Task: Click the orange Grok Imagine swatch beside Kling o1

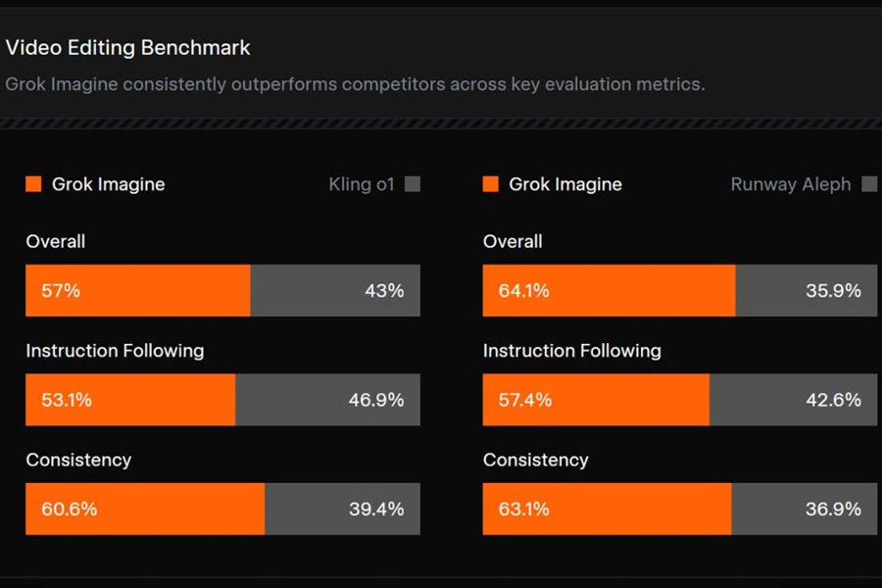Action: pyautogui.click(x=33, y=184)
